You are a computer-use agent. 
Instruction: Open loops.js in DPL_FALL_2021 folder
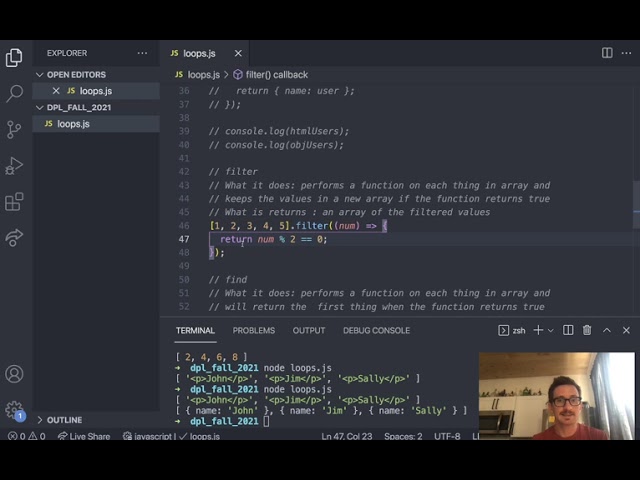96,124
